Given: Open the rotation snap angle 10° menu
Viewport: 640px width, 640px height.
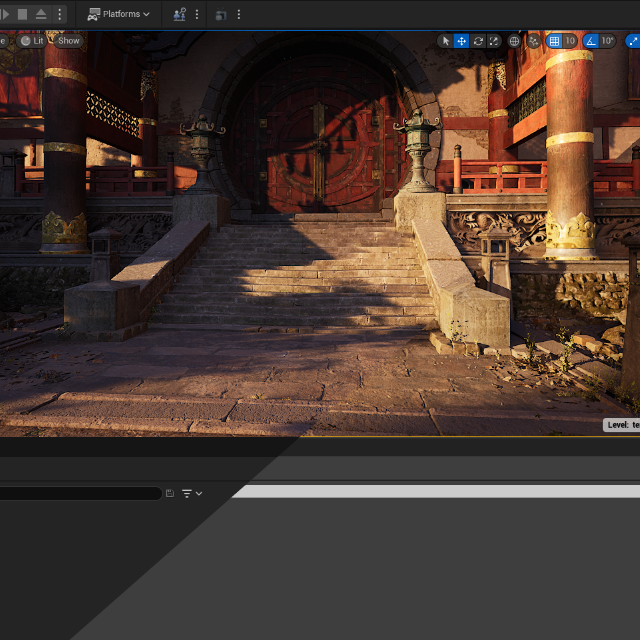Looking at the screenshot, I should [607, 41].
